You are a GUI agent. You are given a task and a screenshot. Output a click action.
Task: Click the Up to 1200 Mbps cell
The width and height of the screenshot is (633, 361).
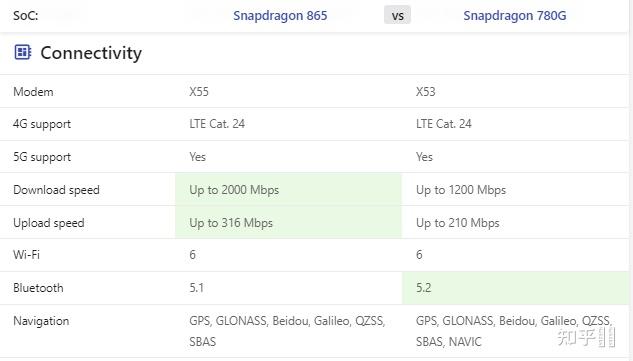point(516,189)
